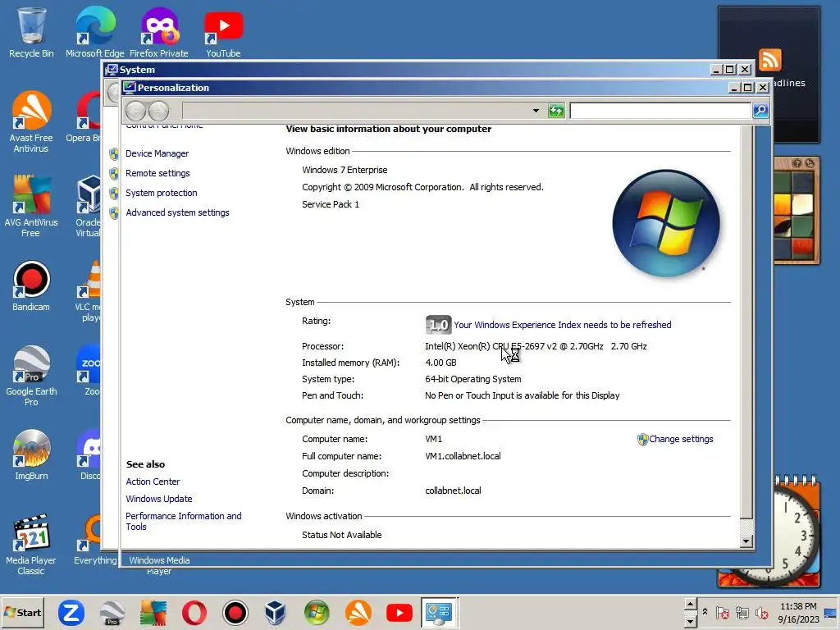Click the Action Center flag tray icon
The height and width of the screenshot is (630, 840).
722,613
